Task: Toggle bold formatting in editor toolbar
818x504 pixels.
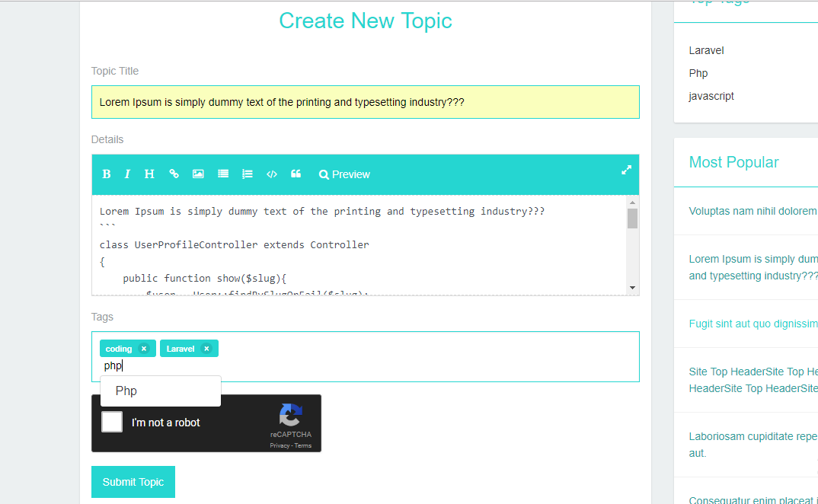Action: (107, 174)
